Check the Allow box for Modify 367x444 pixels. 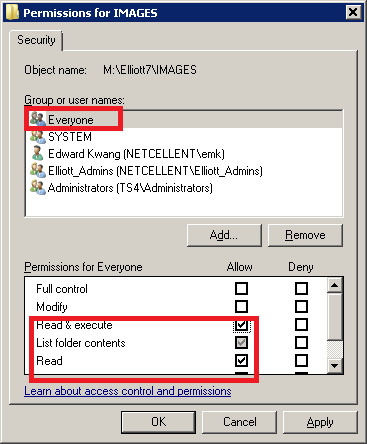241,306
